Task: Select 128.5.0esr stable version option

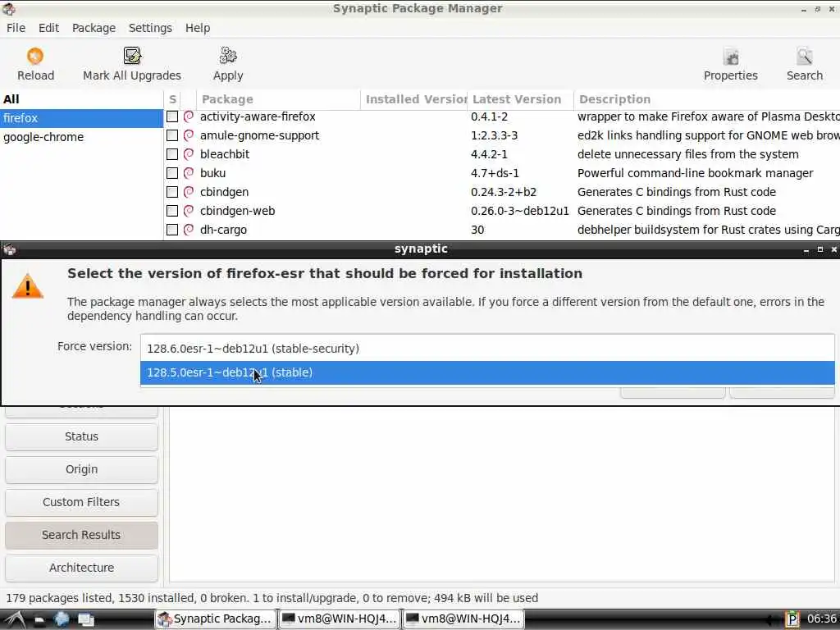Action: click(x=487, y=372)
